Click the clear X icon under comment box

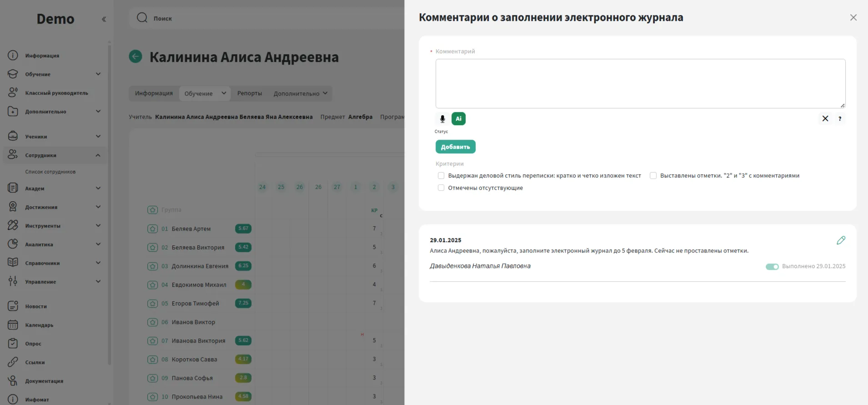[x=825, y=119]
